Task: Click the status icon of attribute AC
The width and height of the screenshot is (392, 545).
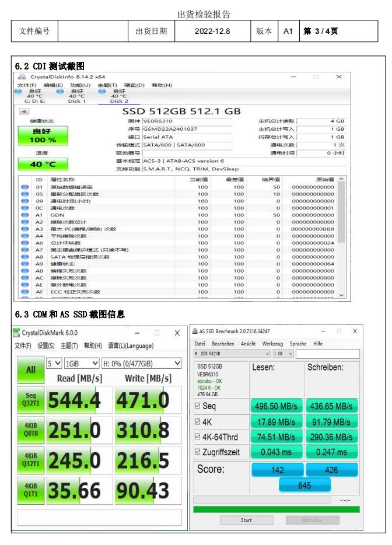Action: (x=24, y=277)
